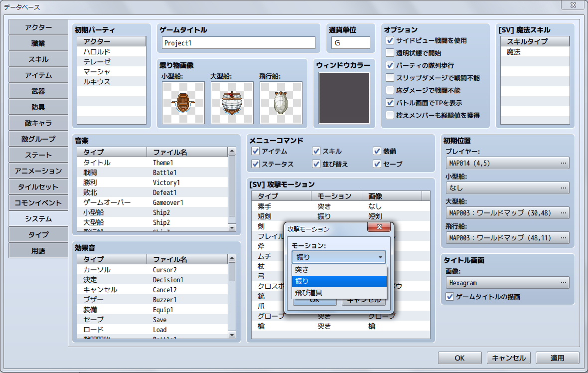This screenshot has width=588, height=373.
Task: Choose the large ship vehicle image
Action: point(232,103)
